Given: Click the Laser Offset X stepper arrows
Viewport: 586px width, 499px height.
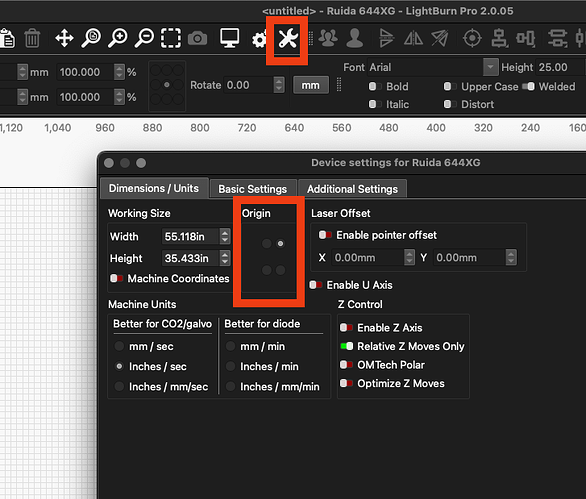Looking at the screenshot, I should pyautogui.click(x=410, y=257).
